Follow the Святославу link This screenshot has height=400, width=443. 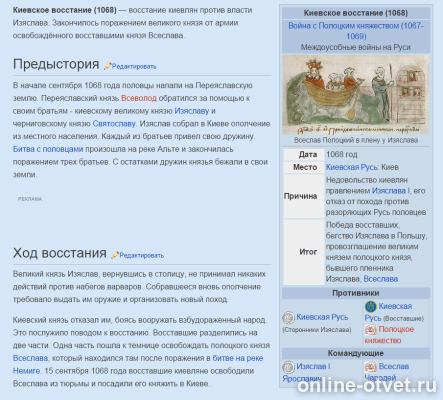[114, 124]
